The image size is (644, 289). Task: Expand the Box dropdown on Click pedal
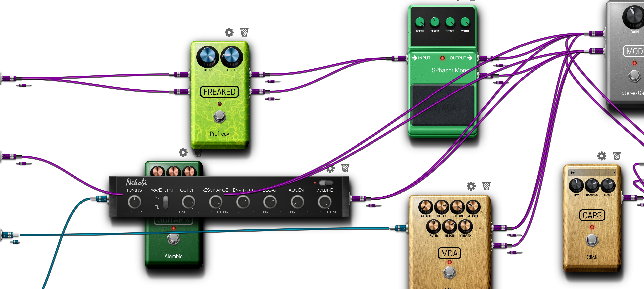592,173
